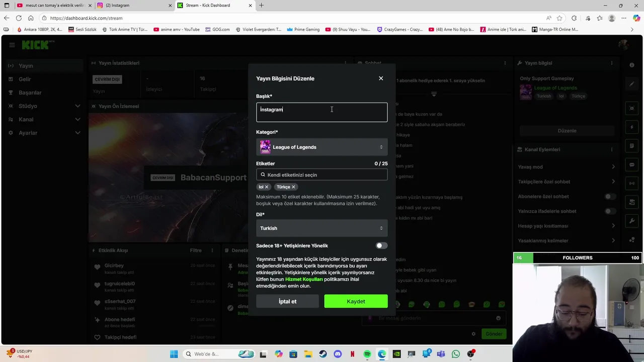Toggle Abonelere özel sohbet switch
The height and width of the screenshot is (362, 644).
[610, 197]
